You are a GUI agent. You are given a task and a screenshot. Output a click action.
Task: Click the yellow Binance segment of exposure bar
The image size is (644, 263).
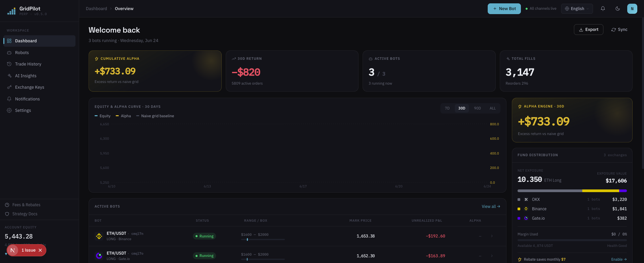600,191
